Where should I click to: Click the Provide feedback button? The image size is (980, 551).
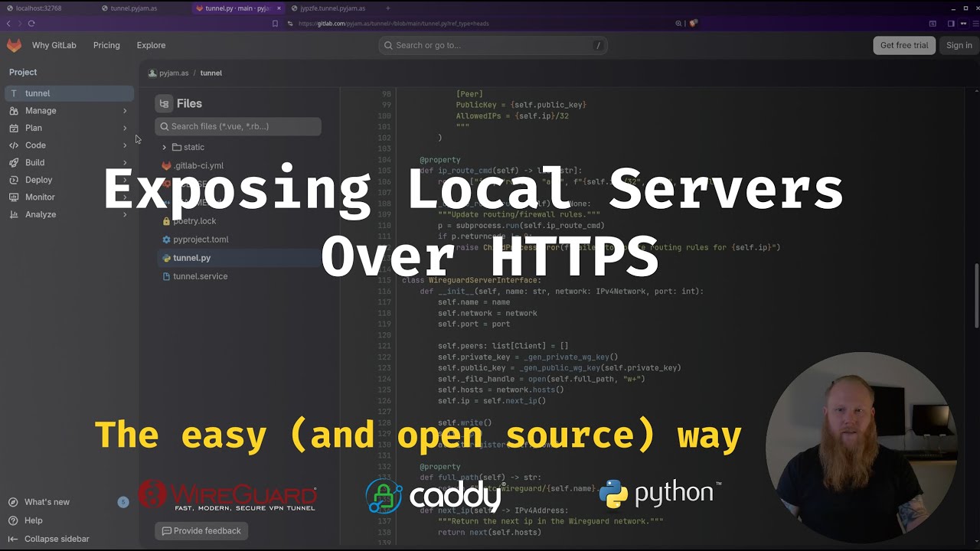[x=201, y=531]
